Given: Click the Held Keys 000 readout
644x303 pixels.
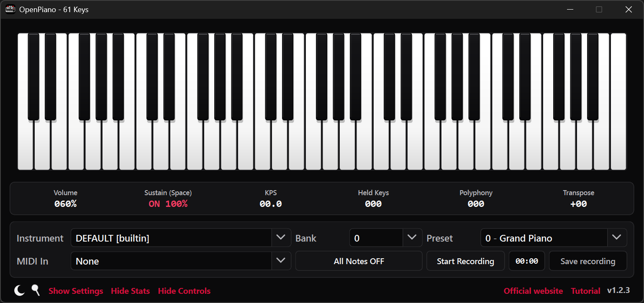Looking at the screenshot, I should pos(373,204).
